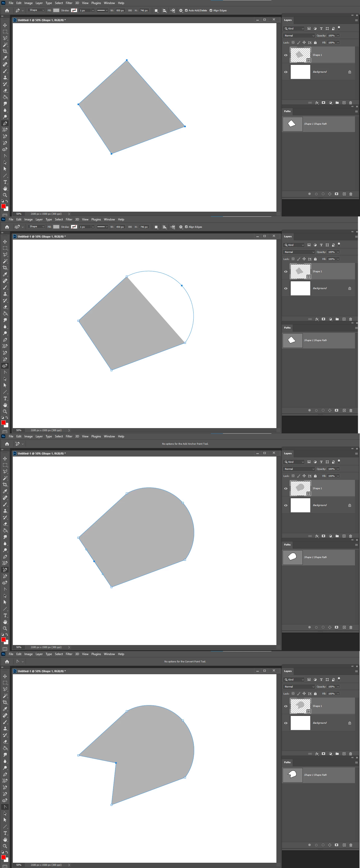Viewport: 360px width, 868px height.
Task: Load path as selection in Add Anchor Point window
Action: [323, 627]
